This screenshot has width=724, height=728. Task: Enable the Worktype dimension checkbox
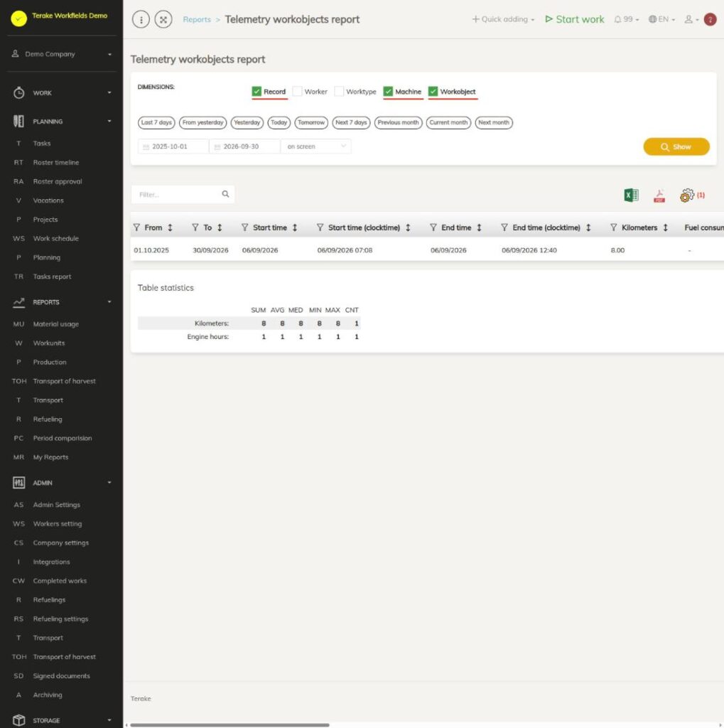click(339, 92)
